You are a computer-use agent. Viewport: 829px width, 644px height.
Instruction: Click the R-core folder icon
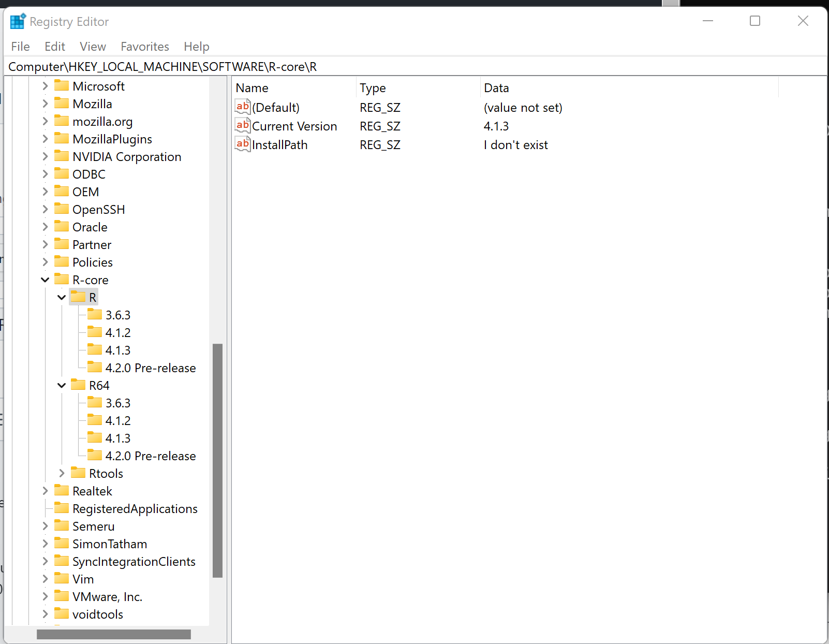click(62, 279)
